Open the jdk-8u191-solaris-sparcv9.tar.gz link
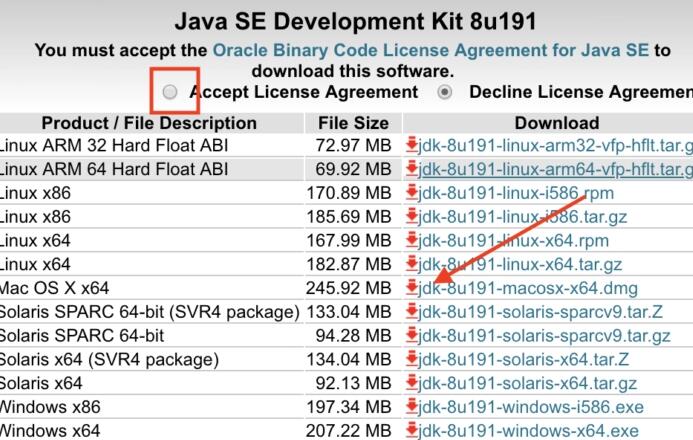693x440 pixels. pos(544,336)
